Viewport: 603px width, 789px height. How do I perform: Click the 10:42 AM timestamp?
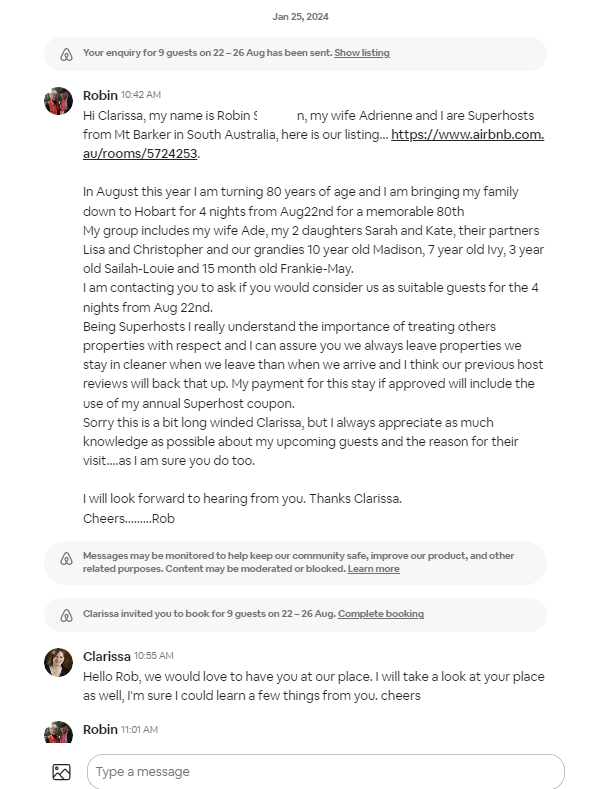[x=141, y=95]
